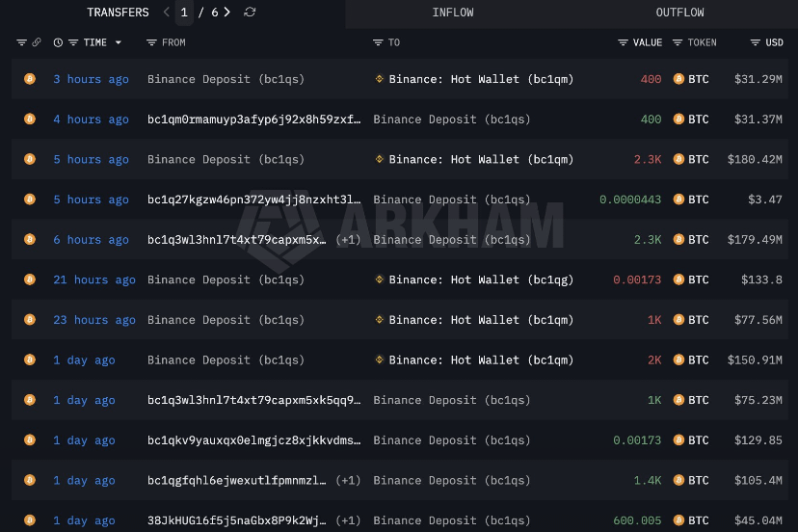Click the $75.23M USD amount
798x532 pixels.
(x=758, y=400)
